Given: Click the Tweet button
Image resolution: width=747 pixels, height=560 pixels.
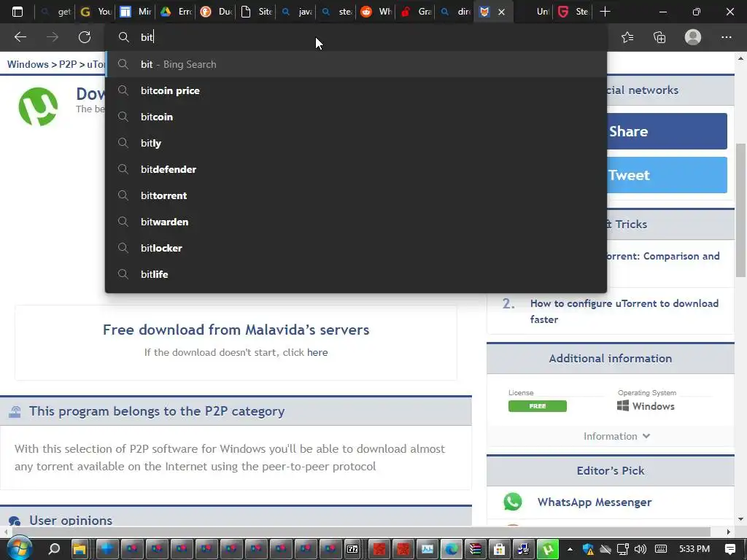Looking at the screenshot, I should click(x=667, y=175).
